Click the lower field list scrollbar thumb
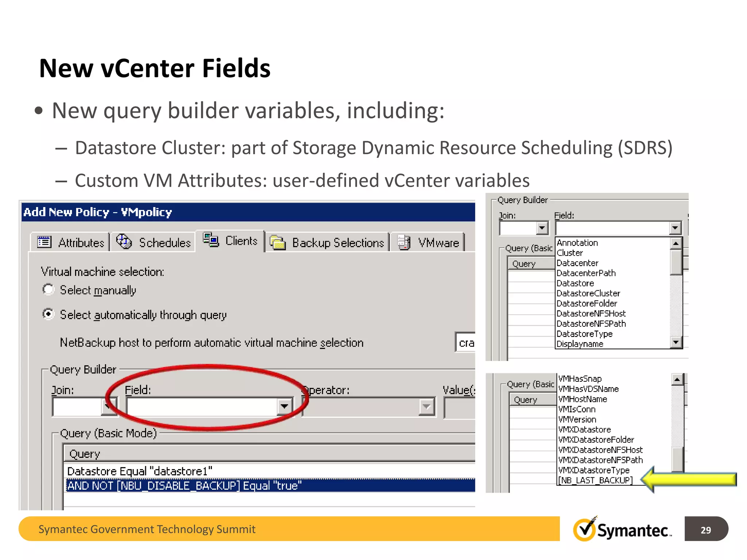This screenshot has height=560, width=747. pyautogui.click(x=677, y=459)
